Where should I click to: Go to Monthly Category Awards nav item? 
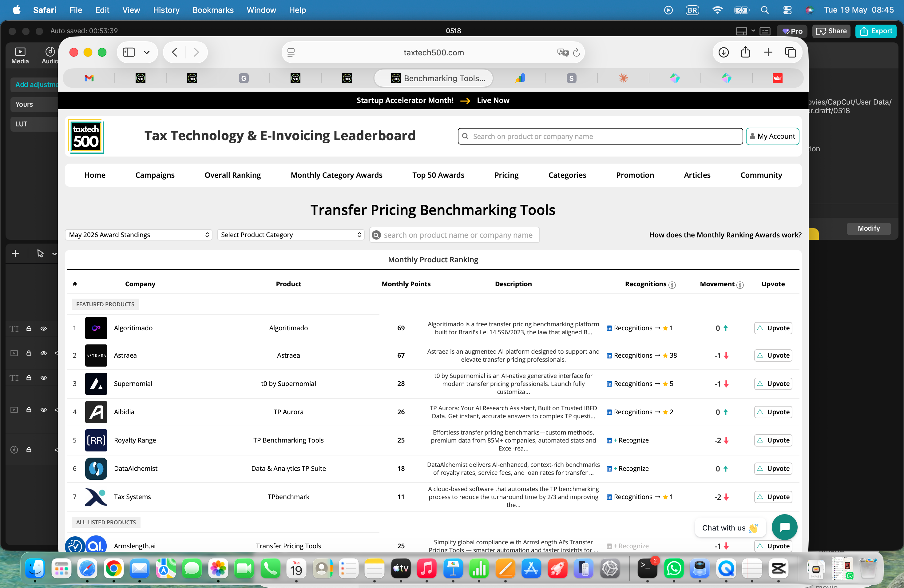coord(336,175)
